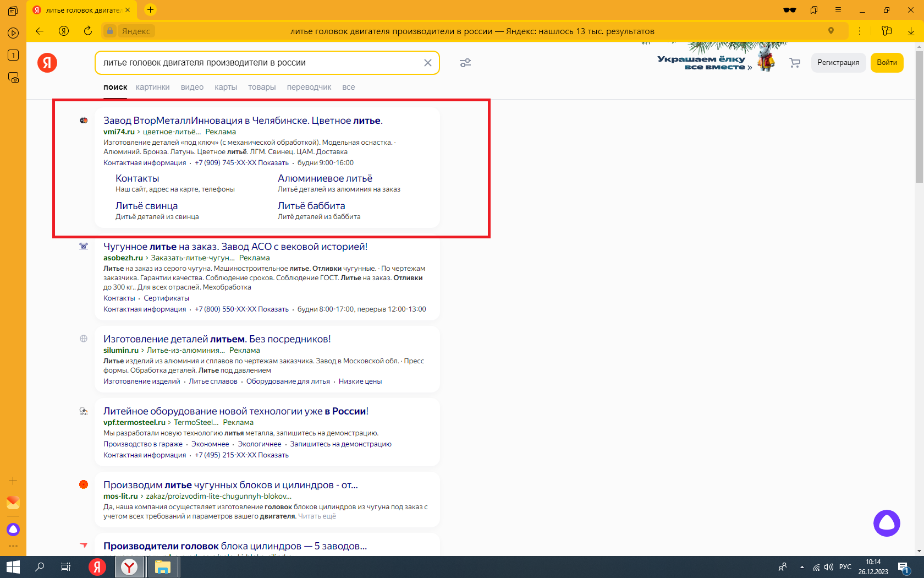Open the browser main menu
The width and height of the screenshot is (924, 578).
pos(838,10)
